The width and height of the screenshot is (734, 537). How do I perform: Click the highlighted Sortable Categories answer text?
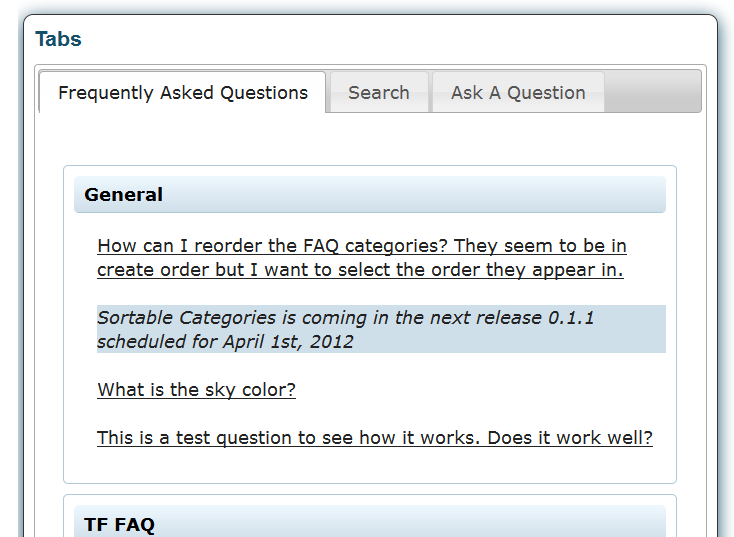click(381, 329)
